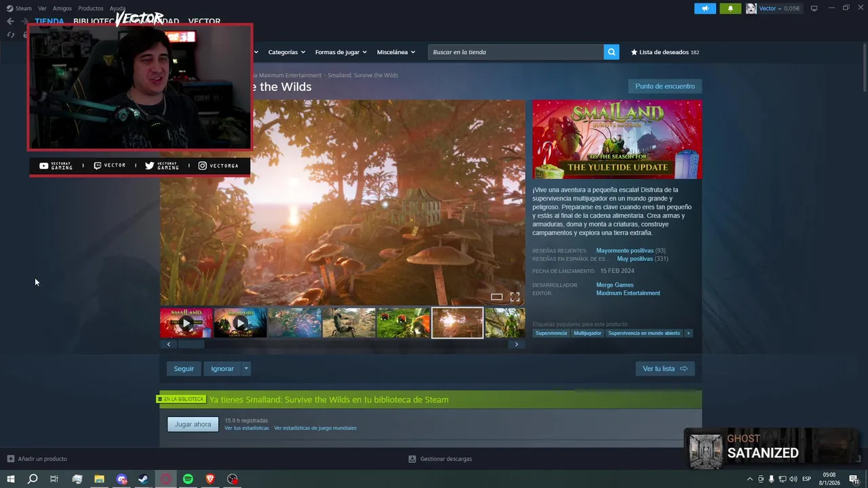This screenshot has height=488, width=868.
Task: Select the scorpion screenshot thumbnail
Action: [x=349, y=323]
